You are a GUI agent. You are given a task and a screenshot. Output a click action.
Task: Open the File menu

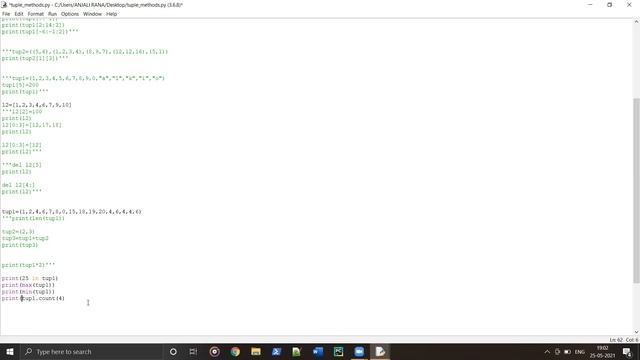[6, 14]
